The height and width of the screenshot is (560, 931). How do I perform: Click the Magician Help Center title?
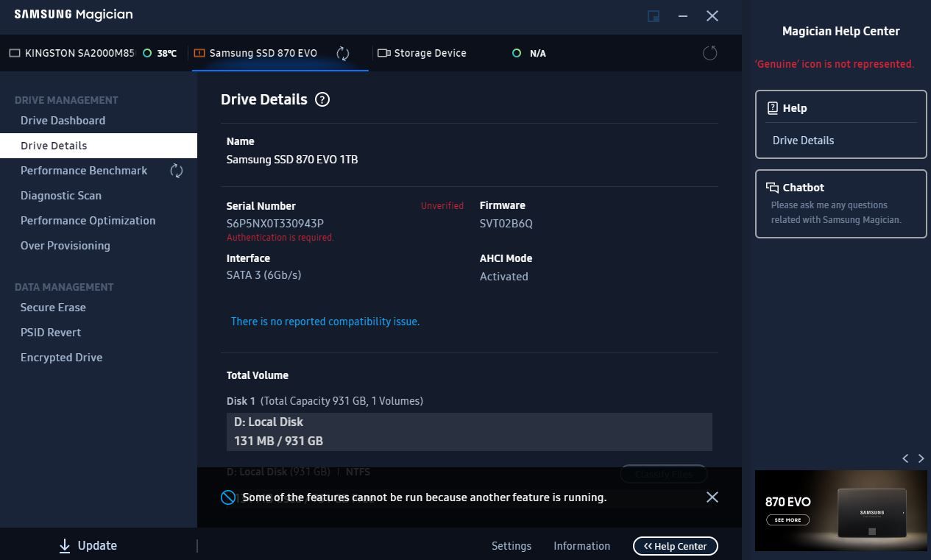[841, 31]
